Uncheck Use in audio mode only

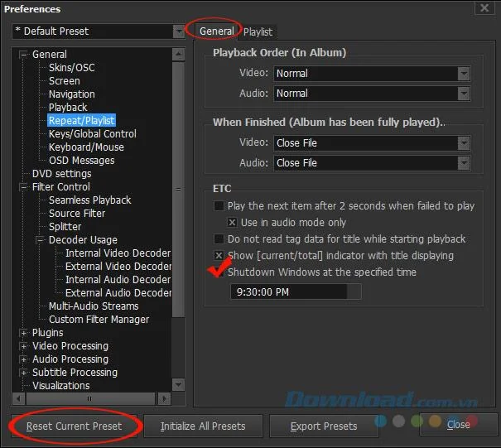[x=233, y=223]
